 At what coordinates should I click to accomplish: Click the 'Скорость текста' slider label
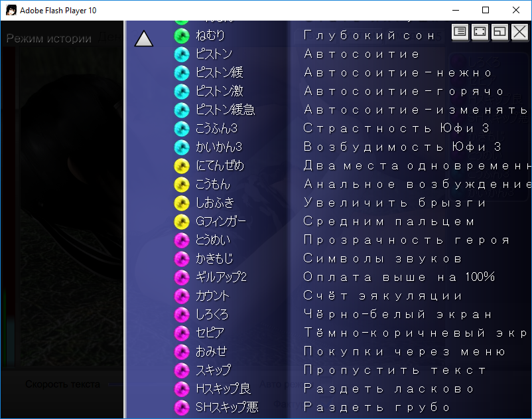coord(62,384)
